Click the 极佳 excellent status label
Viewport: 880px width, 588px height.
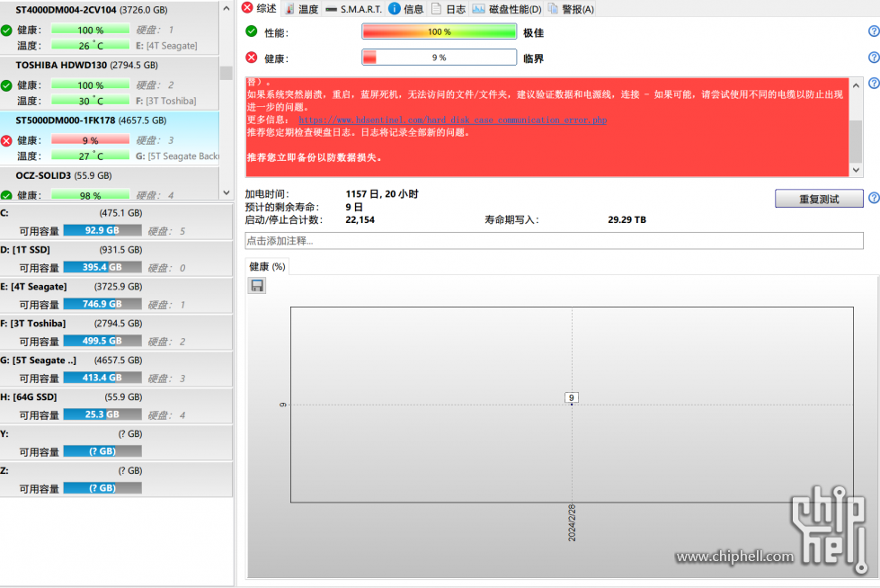point(533,32)
